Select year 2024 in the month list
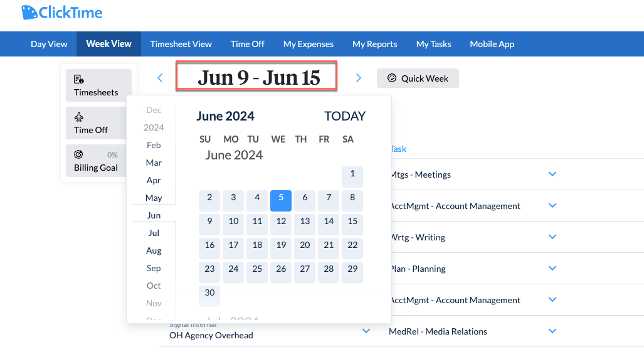644x349 pixels. pyautogui.click(x=154, y=127)
